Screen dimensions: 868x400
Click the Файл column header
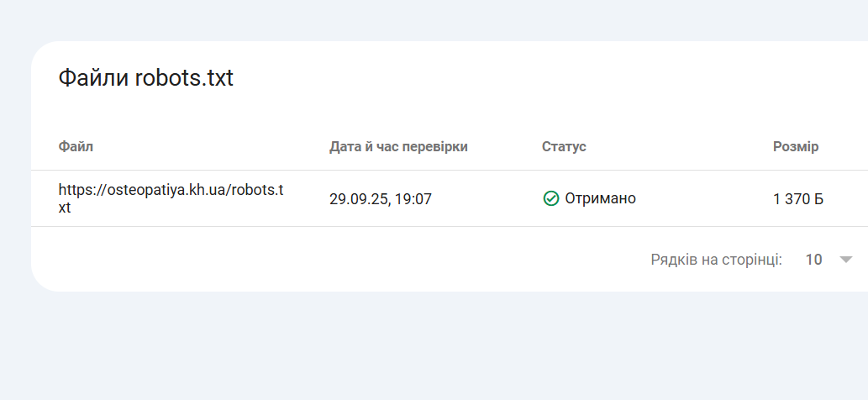(x=76, y=146)
